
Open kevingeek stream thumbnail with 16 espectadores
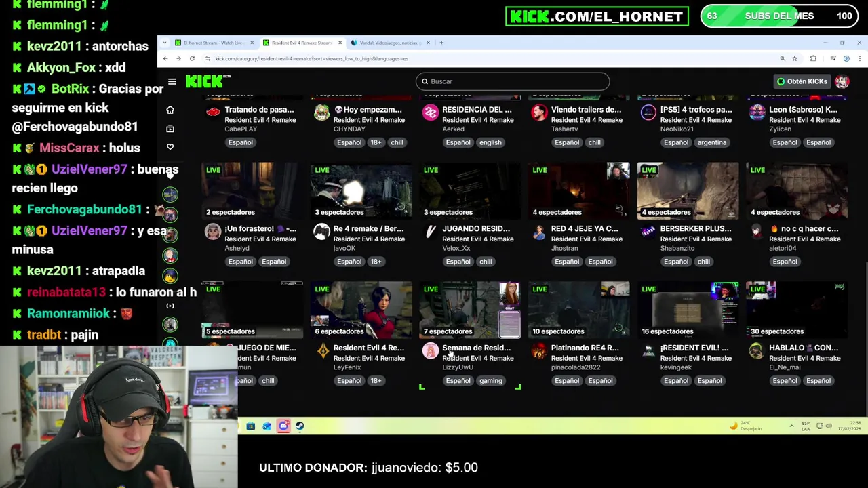coord(688,310)
